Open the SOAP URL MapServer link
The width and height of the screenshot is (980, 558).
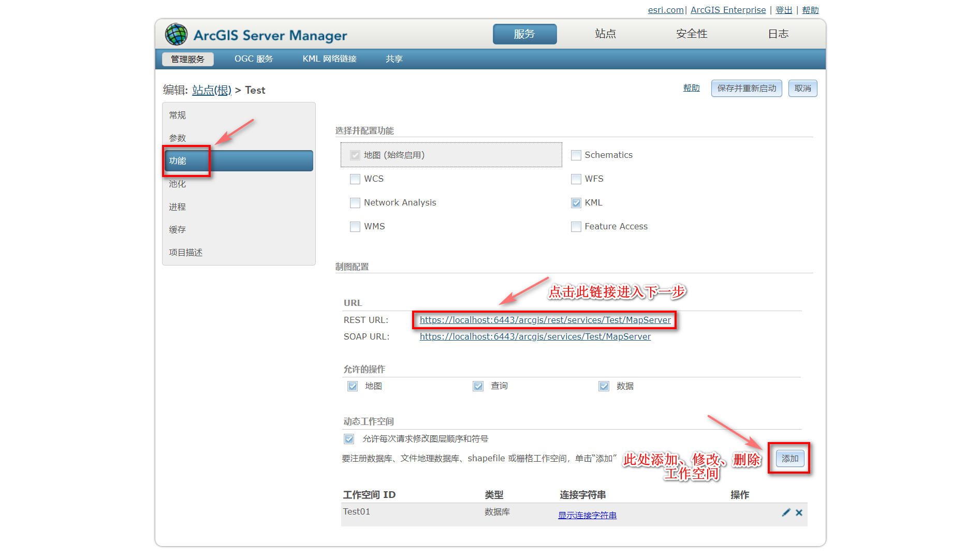[x=535, y=336]
